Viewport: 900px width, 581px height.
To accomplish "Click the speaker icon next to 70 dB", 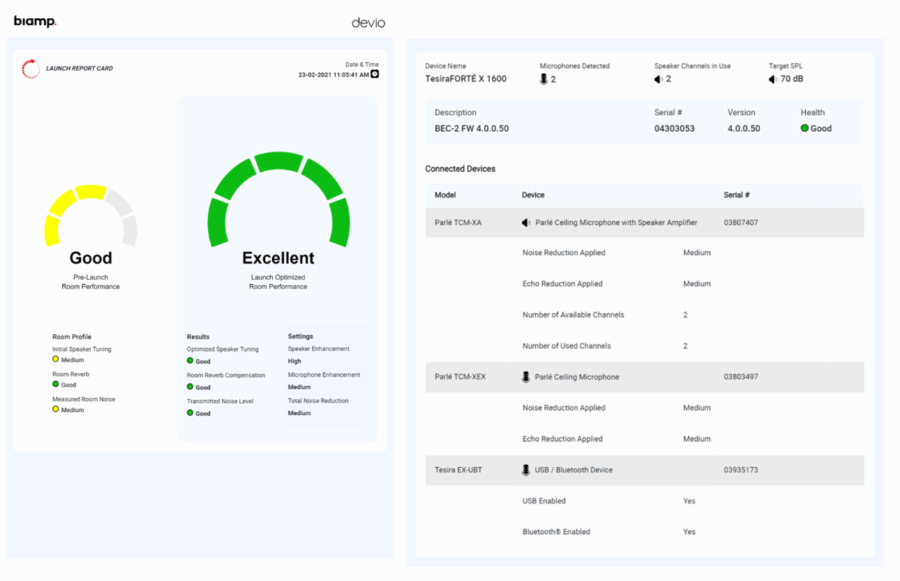I will [x=772, y=79].
